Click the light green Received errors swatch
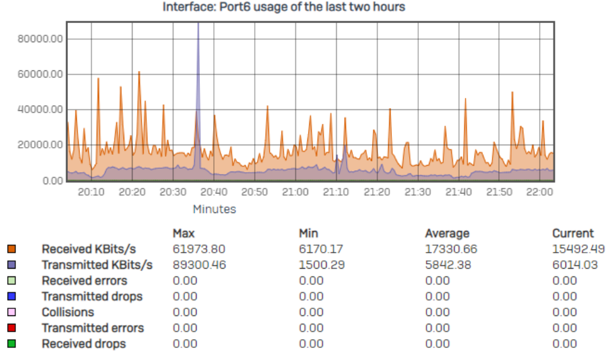The height and width of the screenshot is (364, 609). click(12, 281)
